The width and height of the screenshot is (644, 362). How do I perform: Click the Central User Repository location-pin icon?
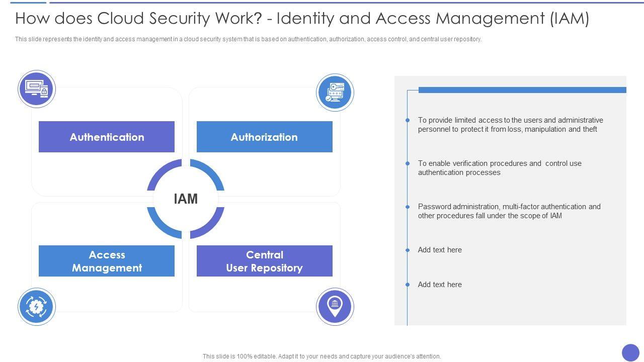click(335, 307)
